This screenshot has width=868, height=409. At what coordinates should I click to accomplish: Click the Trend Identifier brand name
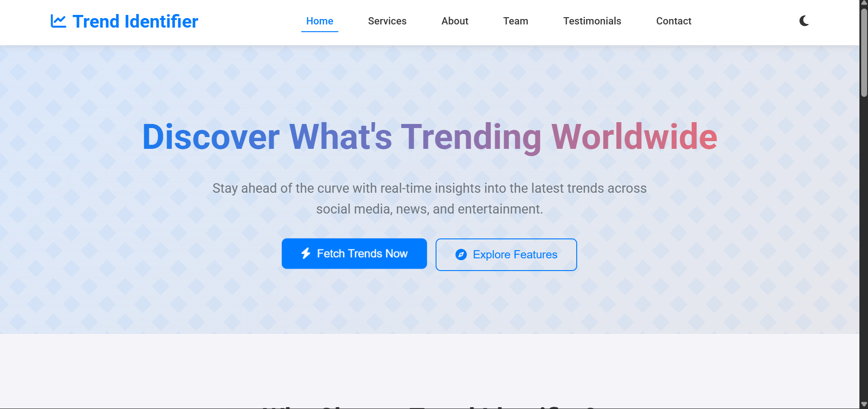(135, 21)
